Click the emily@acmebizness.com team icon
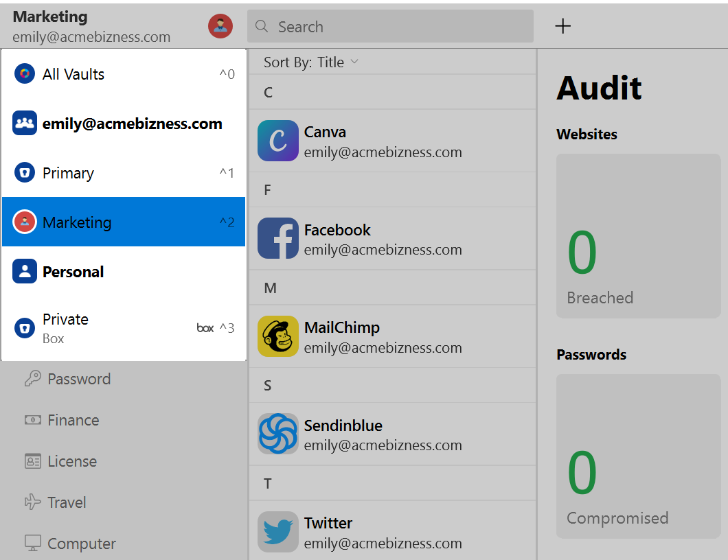This screenshot has width=728, height=560. 25,123
